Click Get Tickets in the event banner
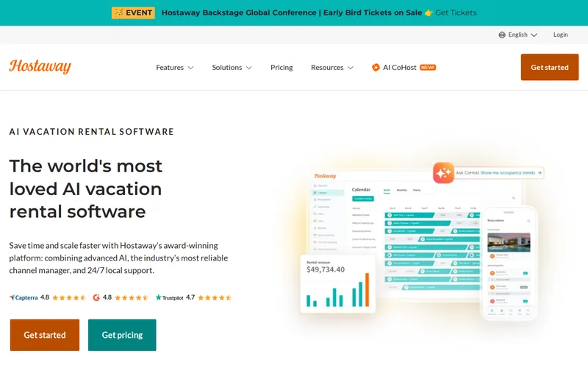588x368 pixels. (456, 13)
